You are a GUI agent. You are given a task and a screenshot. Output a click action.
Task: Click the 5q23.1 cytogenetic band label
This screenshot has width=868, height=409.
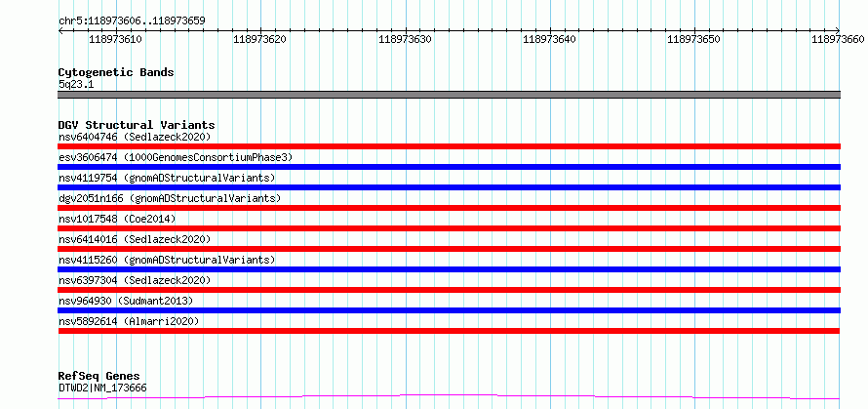(76, 85)
